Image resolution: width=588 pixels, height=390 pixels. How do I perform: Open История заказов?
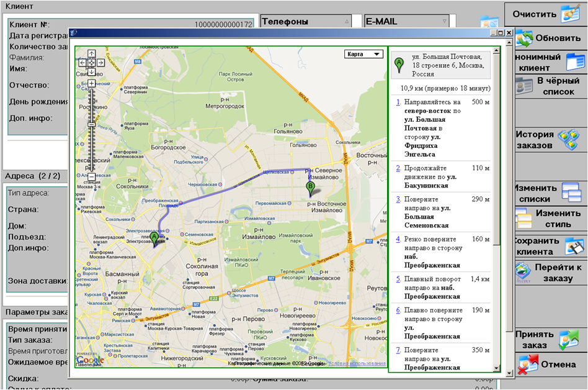click(x=551, y=140)
